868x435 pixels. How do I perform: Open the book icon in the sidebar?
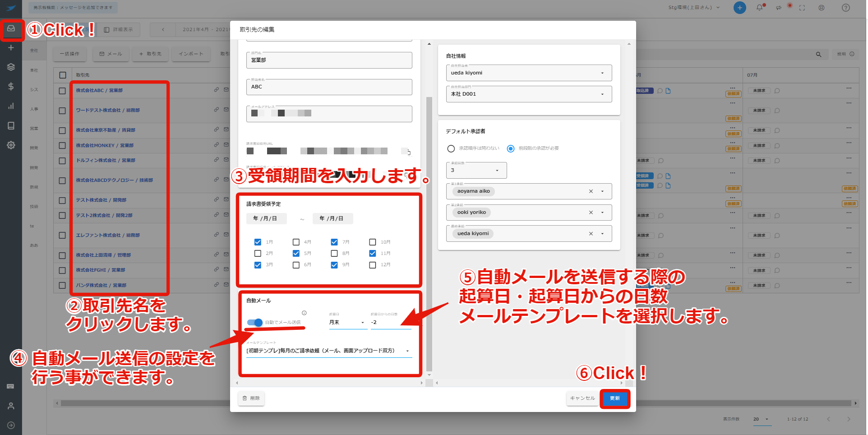click(11, 125)
